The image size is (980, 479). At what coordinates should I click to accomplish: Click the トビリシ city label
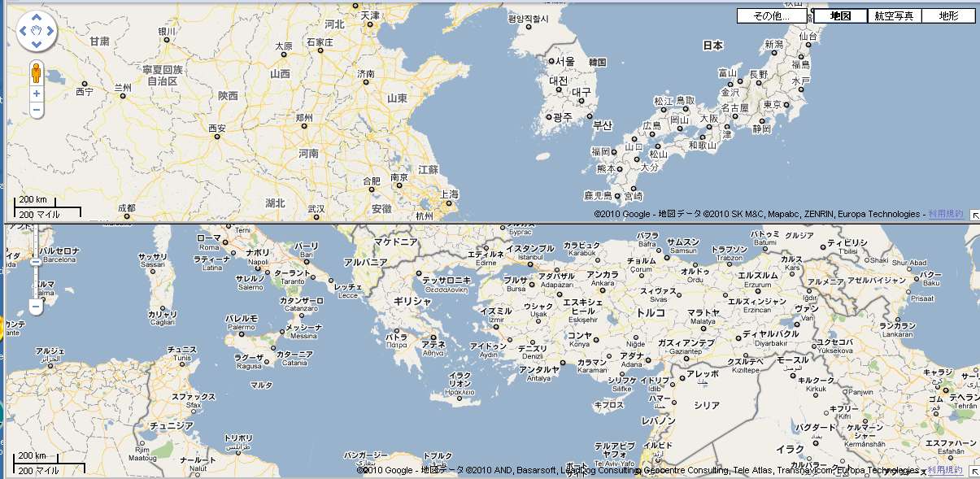click(x=848, y=242)
